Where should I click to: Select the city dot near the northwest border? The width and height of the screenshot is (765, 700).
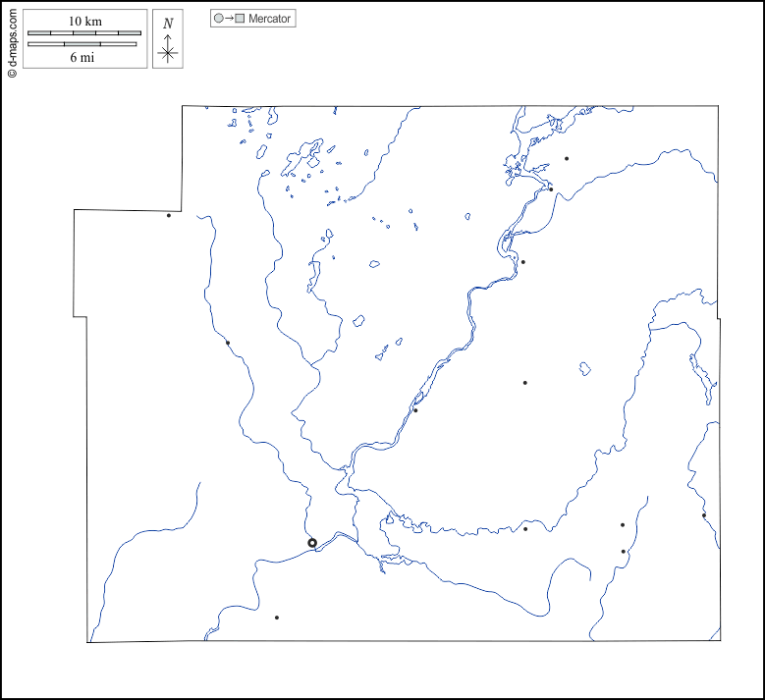tap(169, 215)
